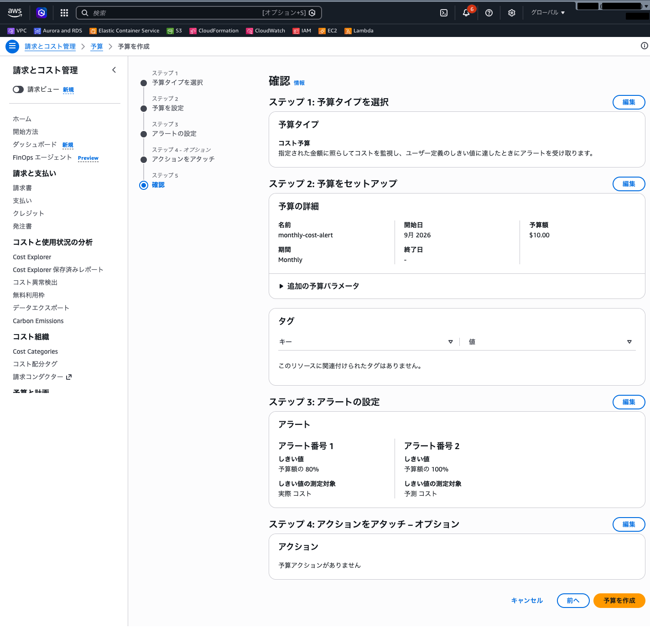Click the info circle icon at right
The width and height of the screenshot is (650, 644).
644,46
